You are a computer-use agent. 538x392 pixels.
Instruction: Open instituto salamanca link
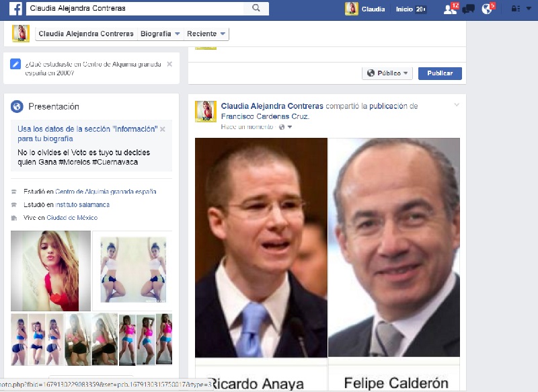(x=82, y=205)
